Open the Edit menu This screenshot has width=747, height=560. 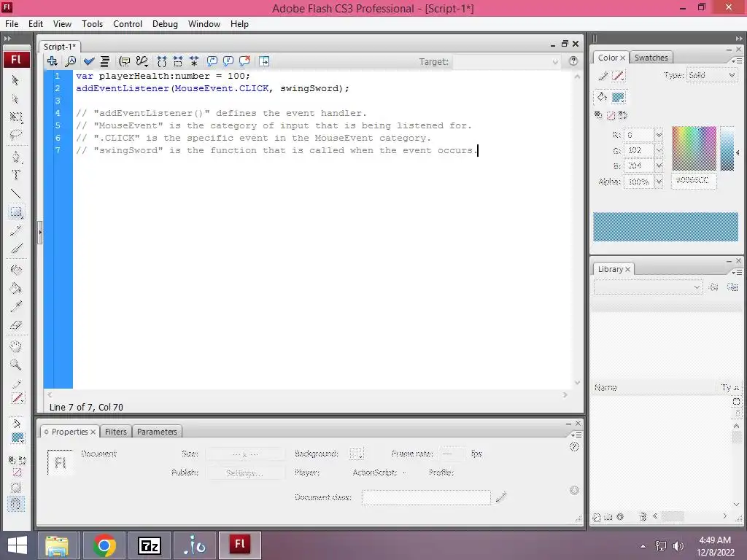coord(36,24)
